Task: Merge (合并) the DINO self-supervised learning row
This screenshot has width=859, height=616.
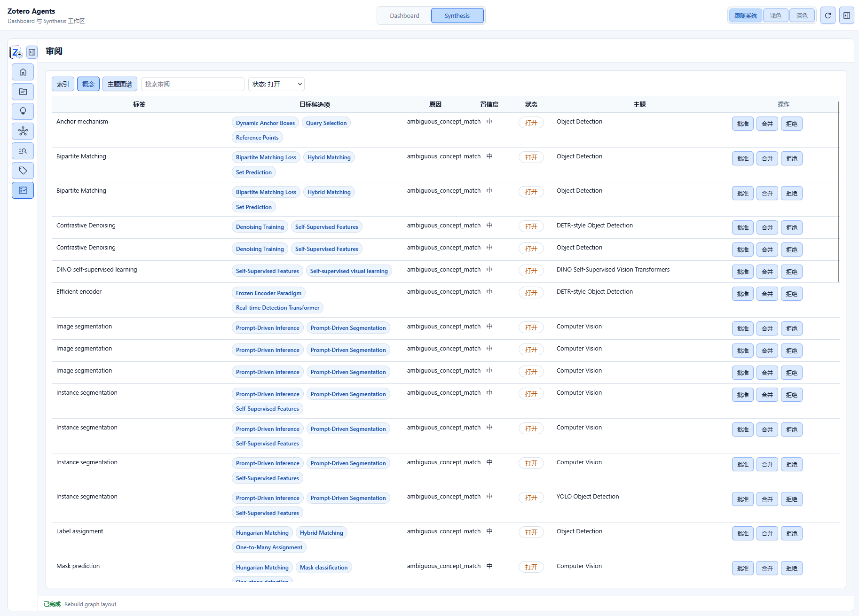Action: click(767, 272)
